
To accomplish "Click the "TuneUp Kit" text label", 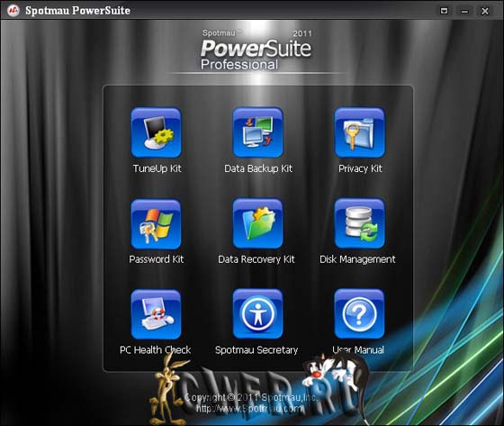I will [157, 168].
